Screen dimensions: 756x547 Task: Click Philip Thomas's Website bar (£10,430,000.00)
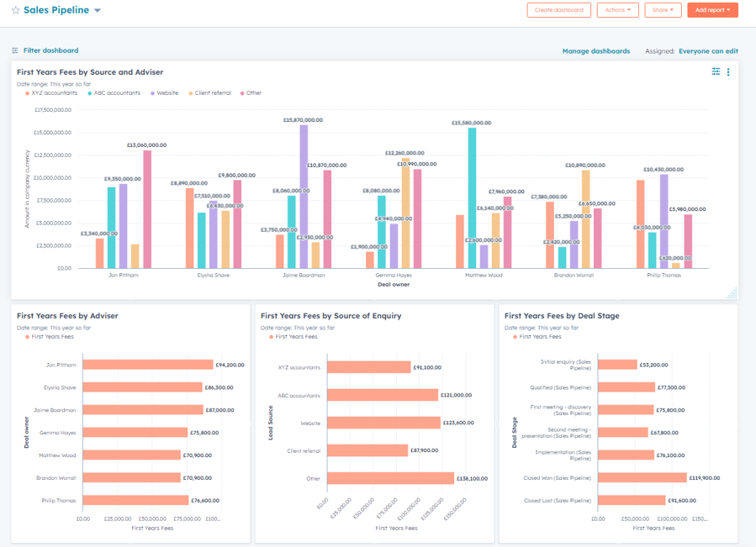tap(663, 221)
